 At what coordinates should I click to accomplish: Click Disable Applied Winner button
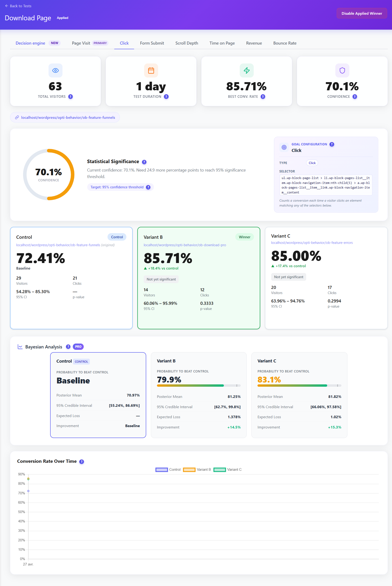(x=361, y=13)
